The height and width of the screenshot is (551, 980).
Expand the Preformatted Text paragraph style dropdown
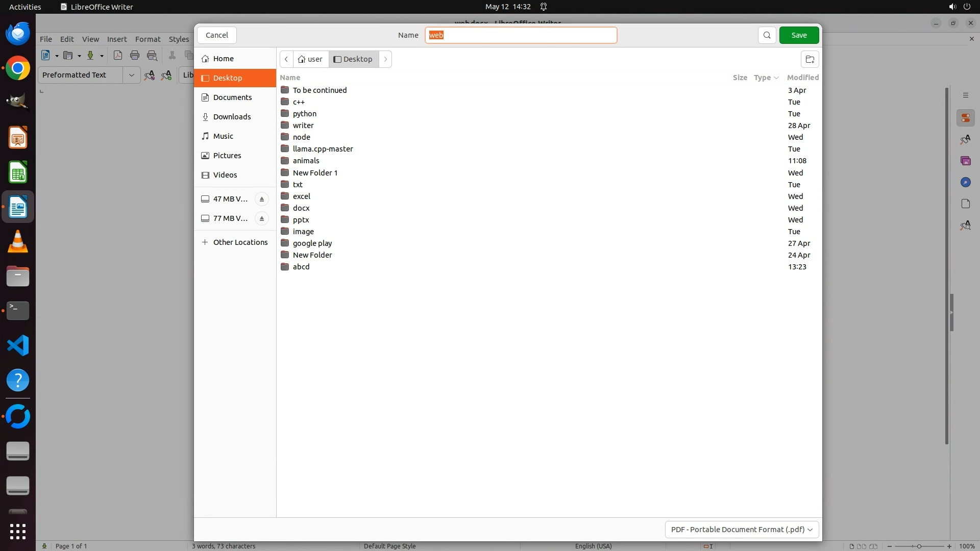(x=131, y=75)
